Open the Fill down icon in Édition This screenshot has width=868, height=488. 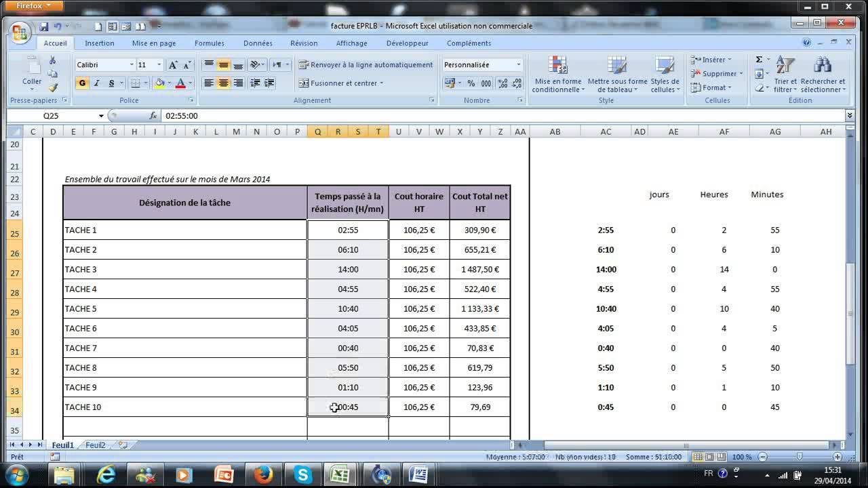pyautogui.click(x=759, y=74)
